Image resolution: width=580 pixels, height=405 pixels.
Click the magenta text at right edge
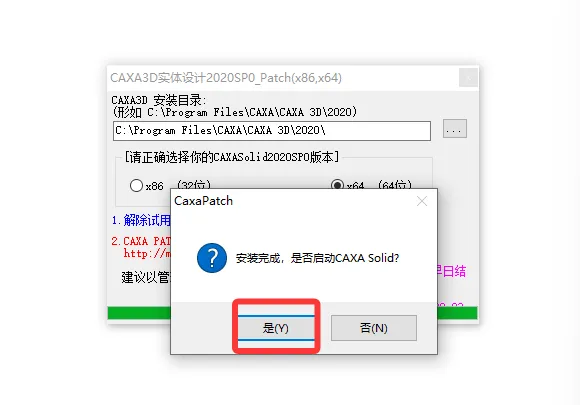click(452, 271)
